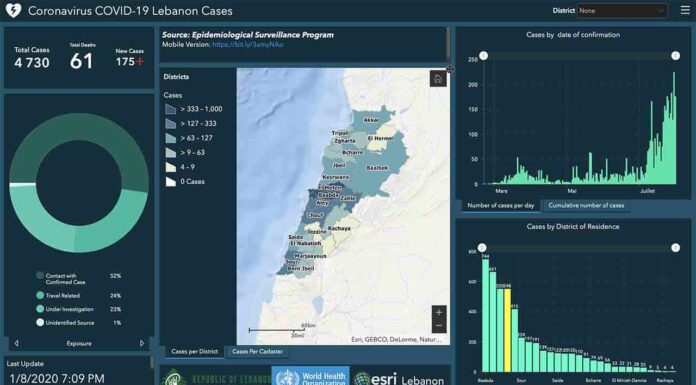Click the esri Lebanon logo
The width and height of the screenshot is (696, 385).
pos(399,378)
